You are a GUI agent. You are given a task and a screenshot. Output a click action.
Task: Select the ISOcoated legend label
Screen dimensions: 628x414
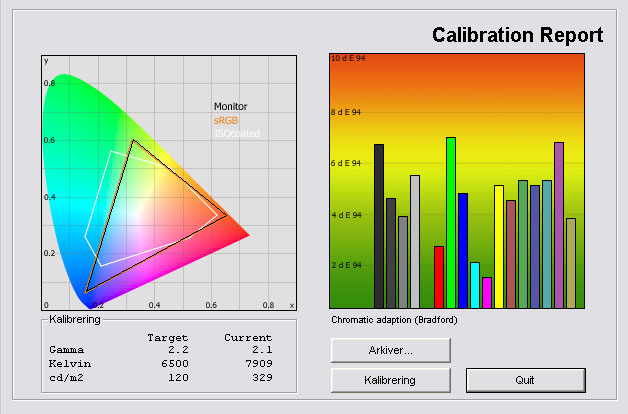tap(237, 133)
